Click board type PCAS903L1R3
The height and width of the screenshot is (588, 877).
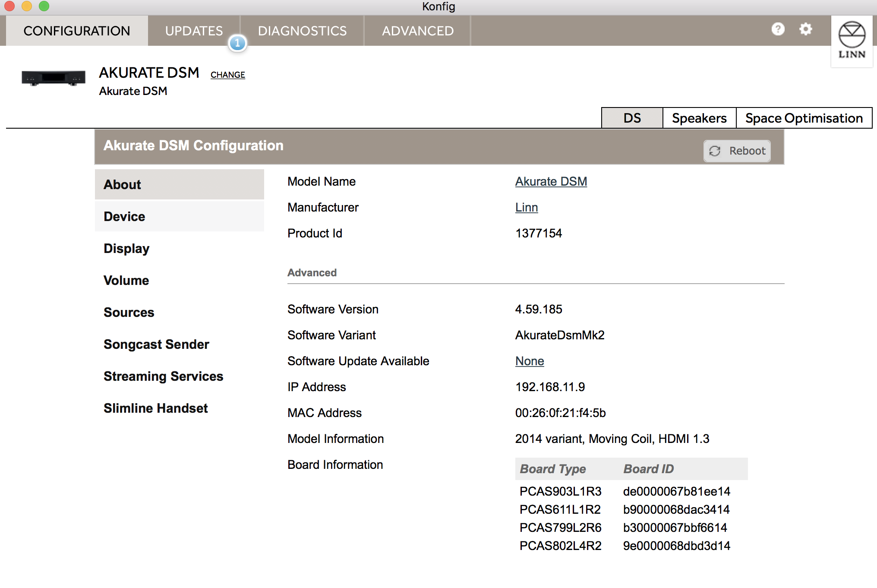pos(560,491)
